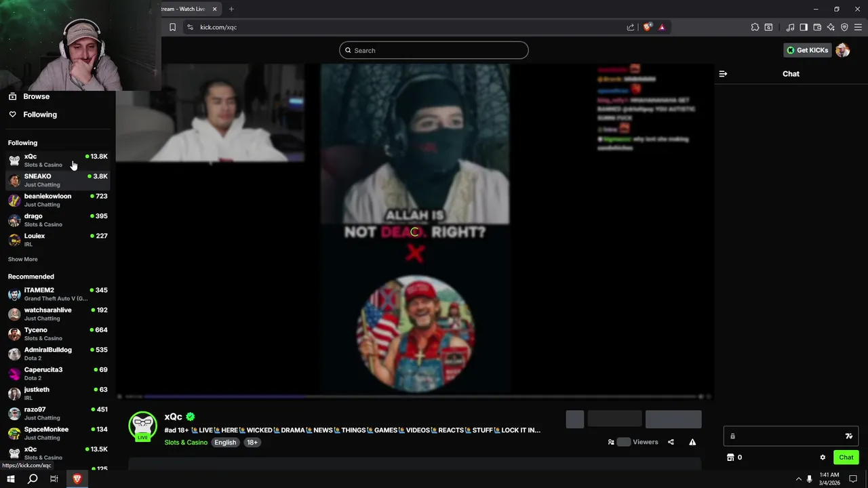This screenshot has width=868, height=488.
Task: Click the microphone icon in system tray
Action: pos(810,479)
